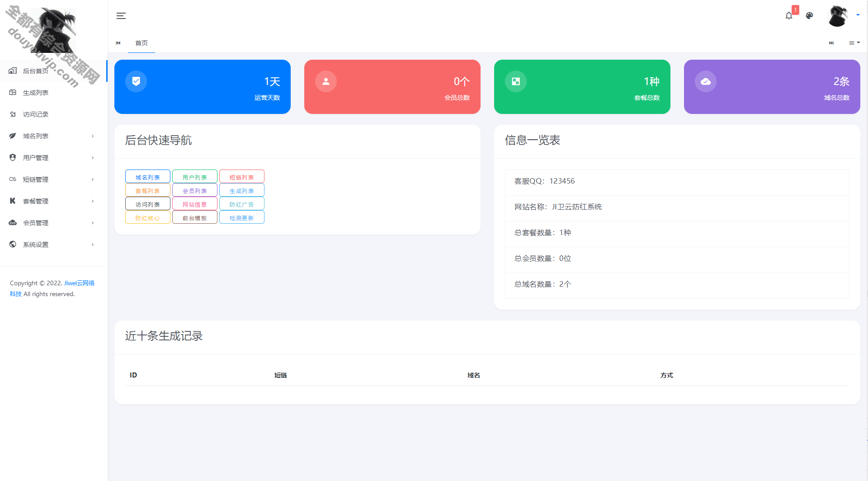Click the 客服QQ: 123456 row

(677, 182)
